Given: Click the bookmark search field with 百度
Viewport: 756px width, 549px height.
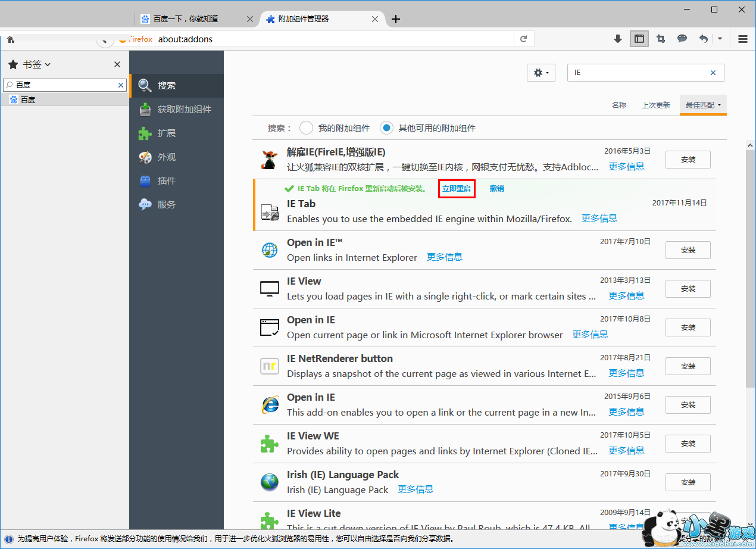Looking at the screenshot, I should [x=64, y=85].
